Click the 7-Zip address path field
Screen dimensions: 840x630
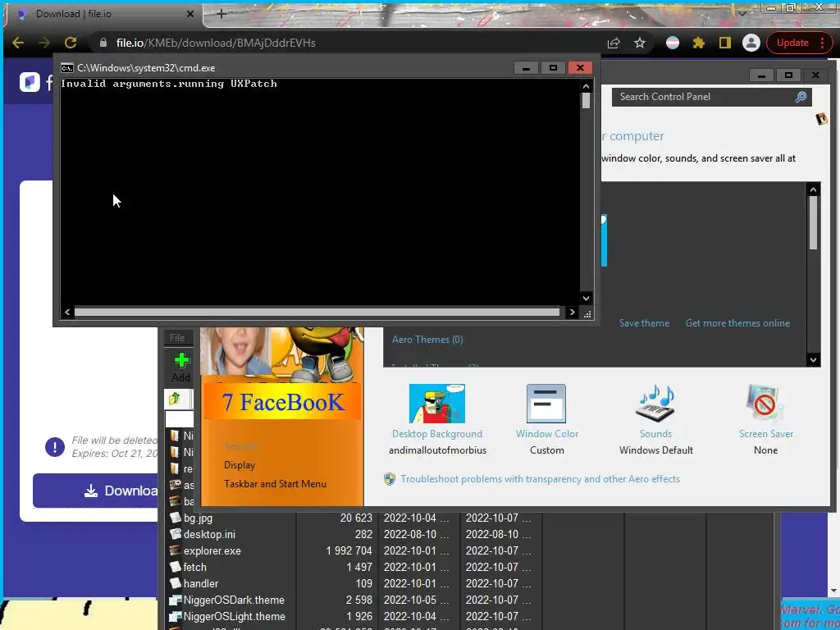pyautogui.click(x=180, y=418)
